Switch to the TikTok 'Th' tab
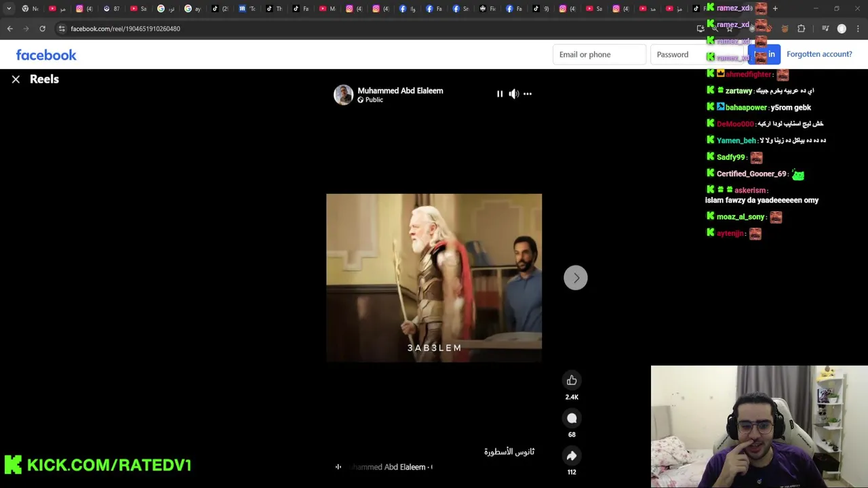 (x=275, y=9)
